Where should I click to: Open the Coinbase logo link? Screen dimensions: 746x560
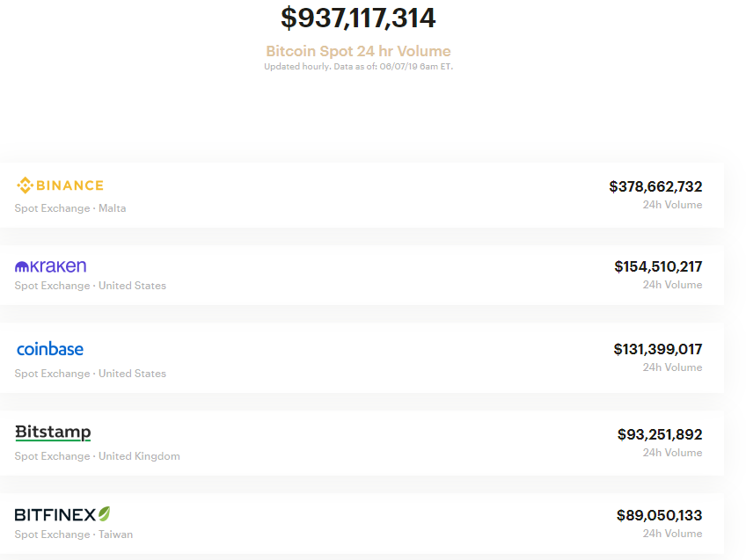pos(50,349)
